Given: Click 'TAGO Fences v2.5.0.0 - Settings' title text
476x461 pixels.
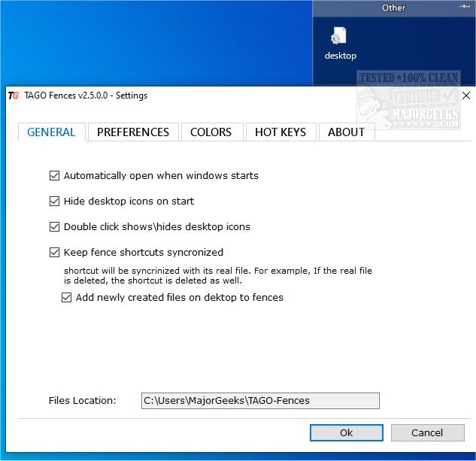Looking at the screenshot, I should click(x=86, y=96).
